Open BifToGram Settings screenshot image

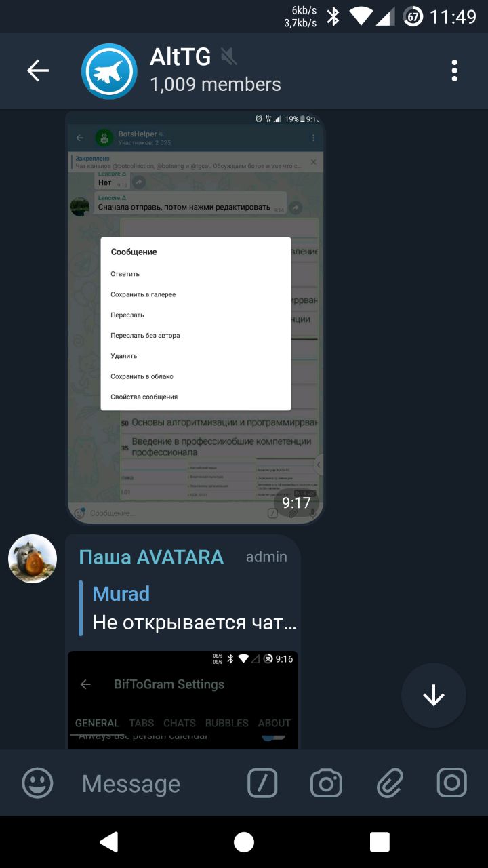[x=183, y=700]
